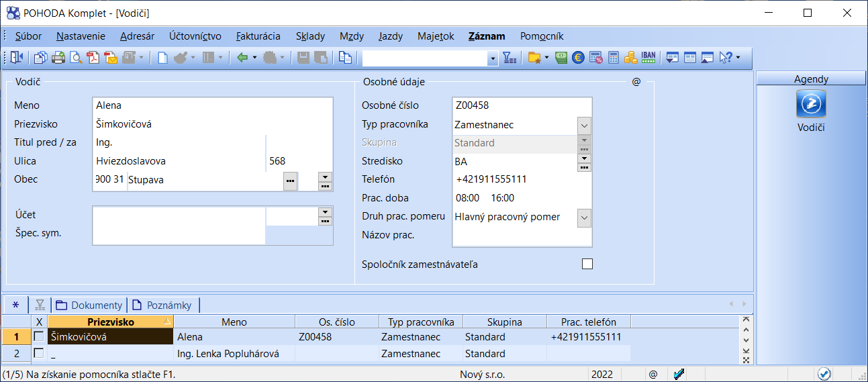Image resolution: width=868 pixels, height=382 pixels.
Task: Expand the Typ pracovníka dropdown
Action: pos(584,125)
